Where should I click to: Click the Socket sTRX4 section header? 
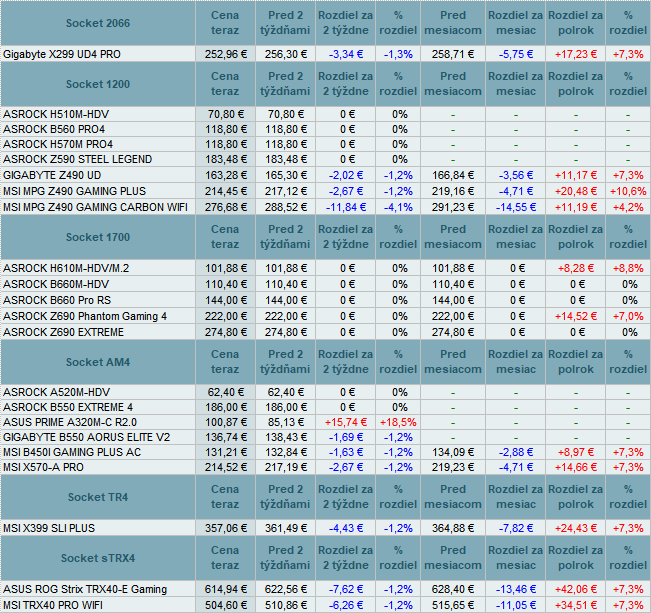pyautogui.click(x=98, y=558)
